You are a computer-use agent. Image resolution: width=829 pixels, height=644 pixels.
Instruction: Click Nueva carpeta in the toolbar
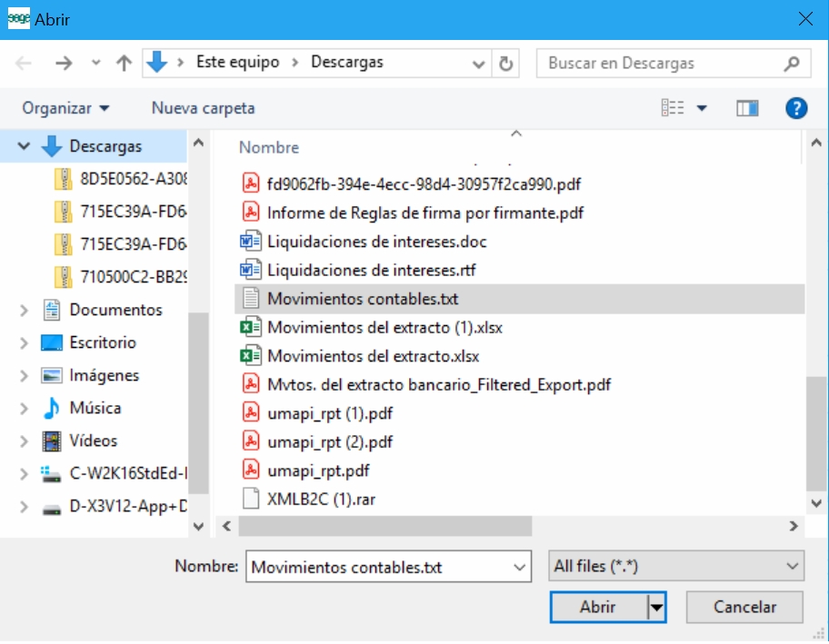click(203, 108)
